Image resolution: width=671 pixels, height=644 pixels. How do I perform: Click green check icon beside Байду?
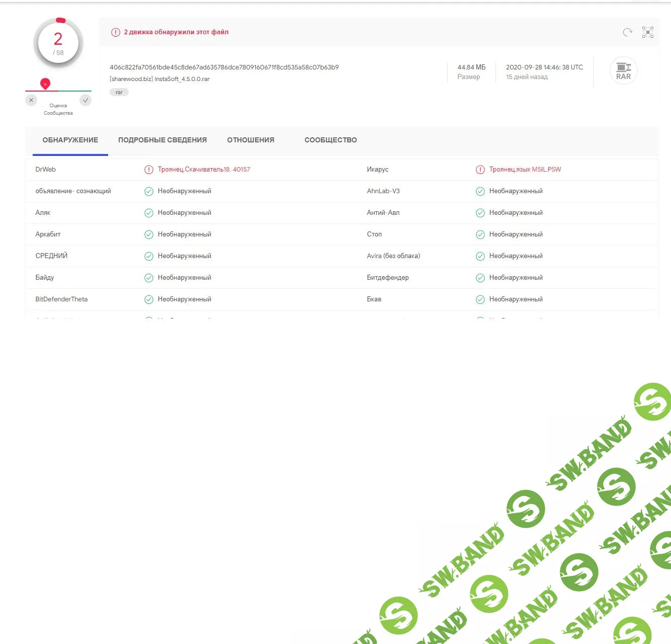[x=149, y=278]
